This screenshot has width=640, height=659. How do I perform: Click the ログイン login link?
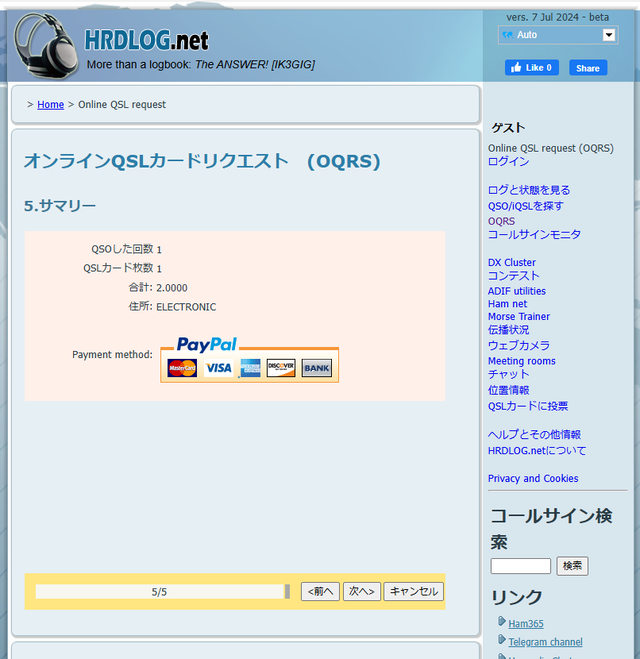(x=508, y=161)
